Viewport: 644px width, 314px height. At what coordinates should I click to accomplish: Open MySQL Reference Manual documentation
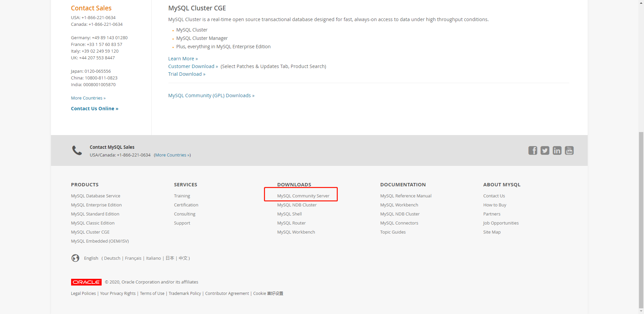tap(406, 196)
